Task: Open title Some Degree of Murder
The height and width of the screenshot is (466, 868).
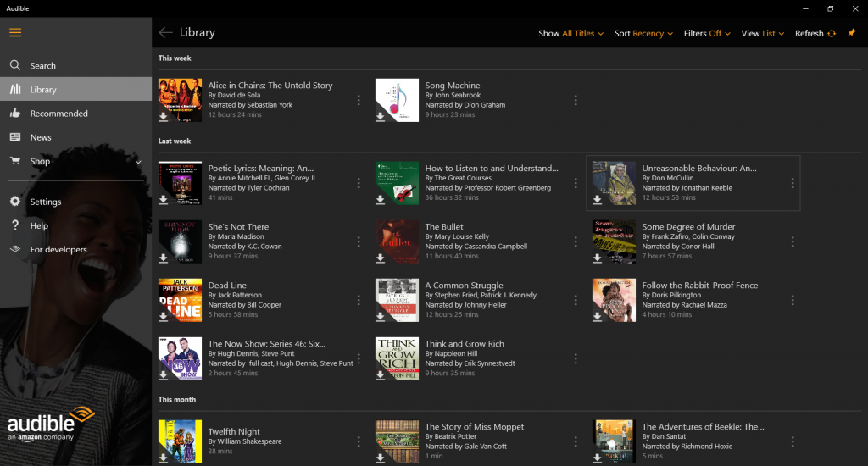Action: pos(688,226)
